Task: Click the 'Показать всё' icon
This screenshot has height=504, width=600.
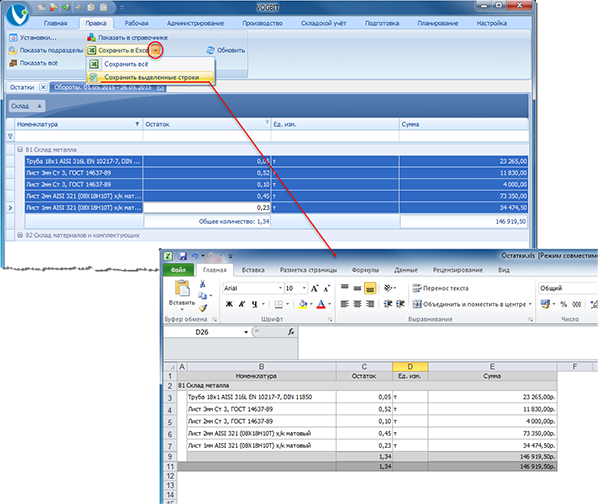Action: tap(12, 63)
